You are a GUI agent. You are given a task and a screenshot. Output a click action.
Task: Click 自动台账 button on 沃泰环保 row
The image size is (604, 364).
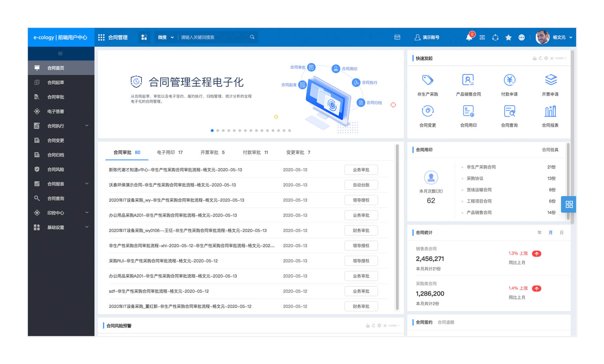361,185
